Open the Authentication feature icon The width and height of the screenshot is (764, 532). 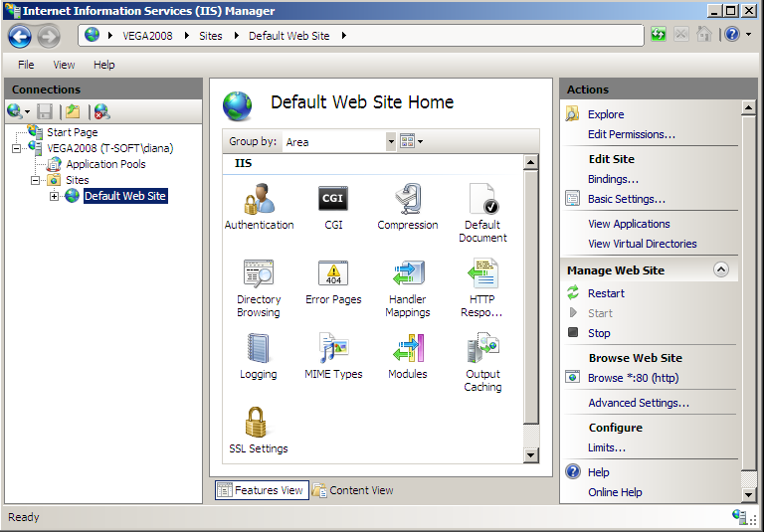259,199
